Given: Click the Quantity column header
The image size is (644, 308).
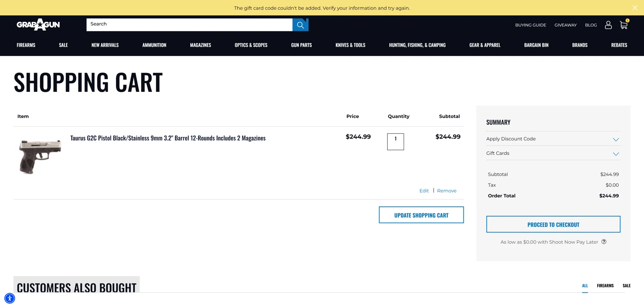Looking at the screenshot, I should [398, 116].
